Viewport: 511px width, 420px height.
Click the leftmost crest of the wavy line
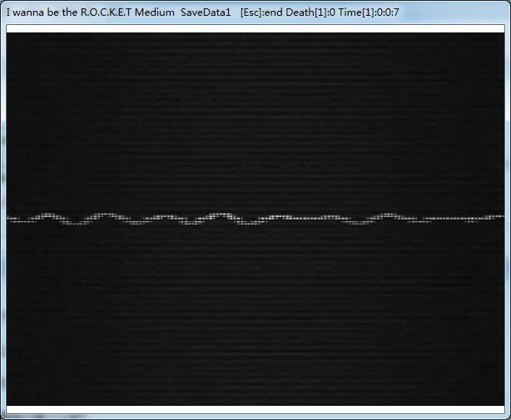pos(49,215)
